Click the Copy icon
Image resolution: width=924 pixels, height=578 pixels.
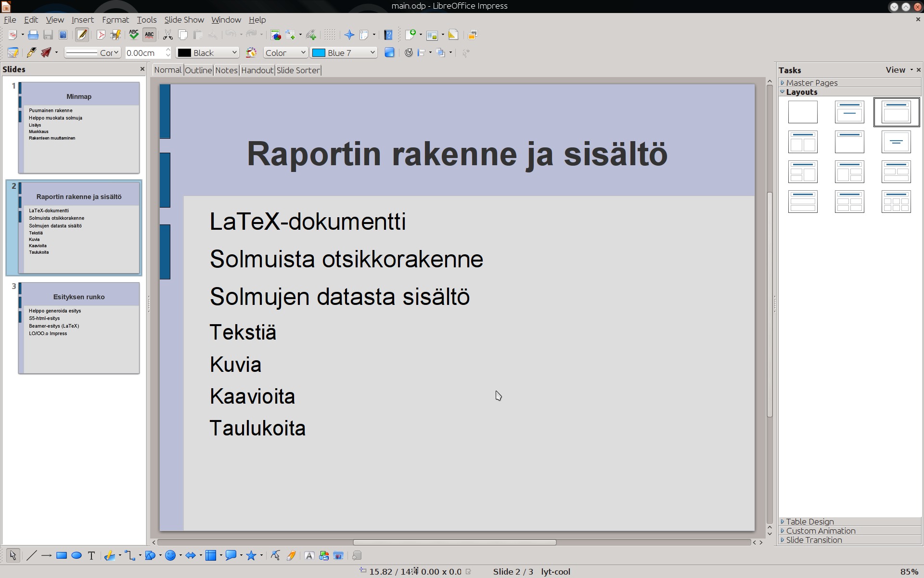click(182, 35)
